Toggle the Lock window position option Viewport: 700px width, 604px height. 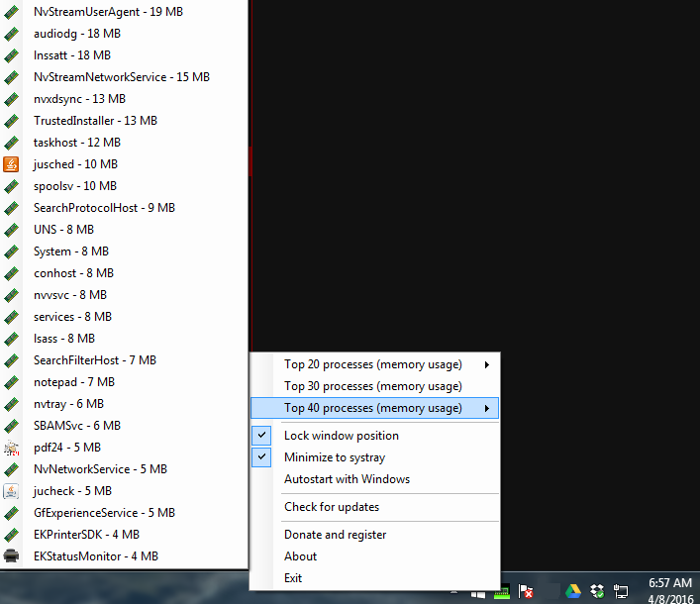374,436
